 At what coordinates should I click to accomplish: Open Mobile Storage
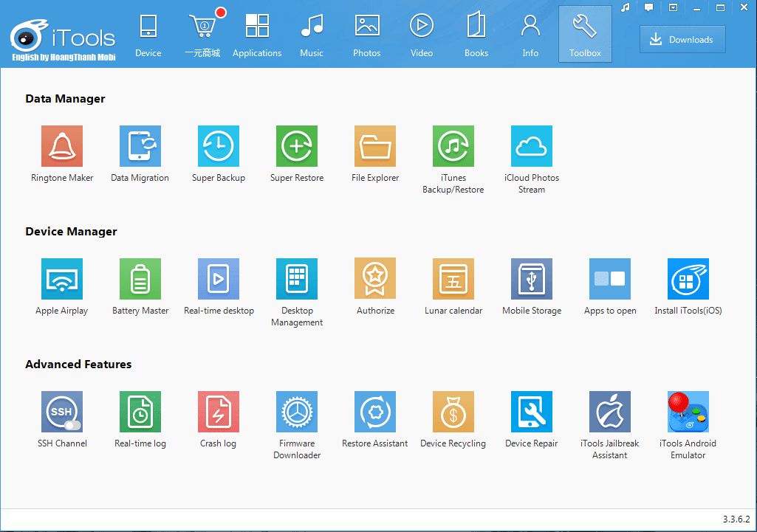(532, 279)
